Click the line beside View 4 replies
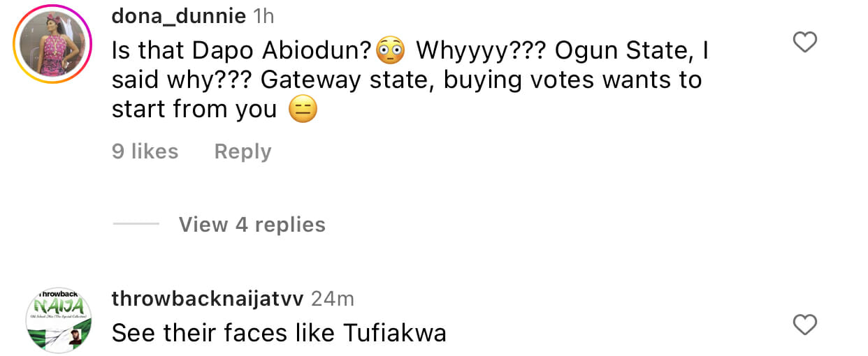Screen dimensions: 868x356 point(136,225)
